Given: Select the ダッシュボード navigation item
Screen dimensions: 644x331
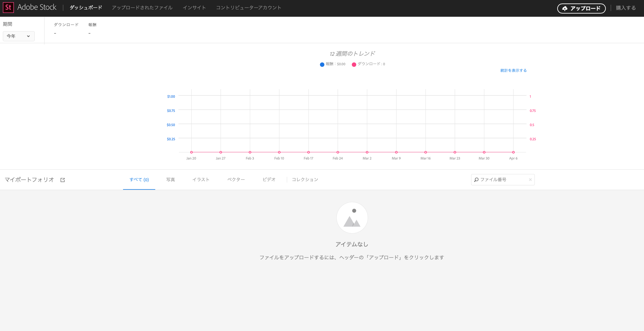Looking at the screenshot, I should pos(86,8).
